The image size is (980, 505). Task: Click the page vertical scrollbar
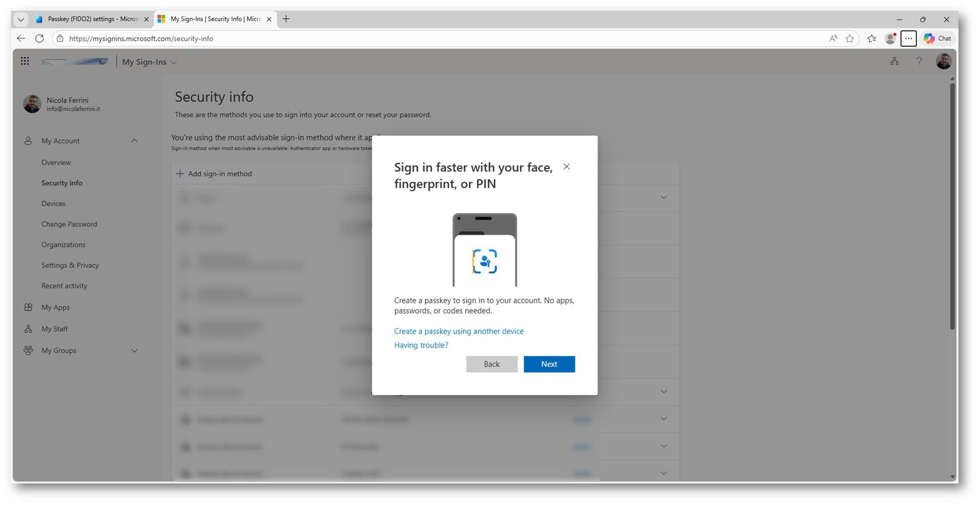tap(952, 205)
